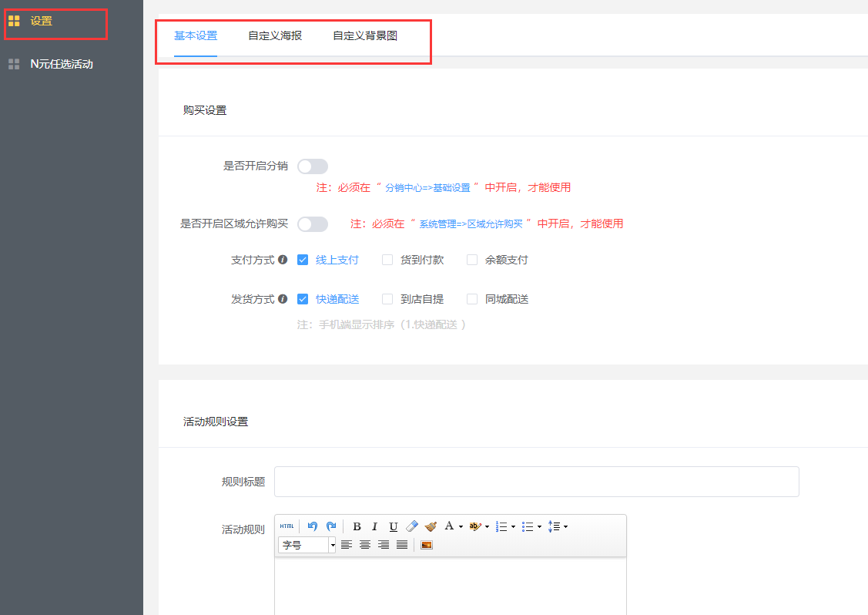This screenshot has width=868, height=615.
Task: Center-align text in the editor
Action: 365,545
